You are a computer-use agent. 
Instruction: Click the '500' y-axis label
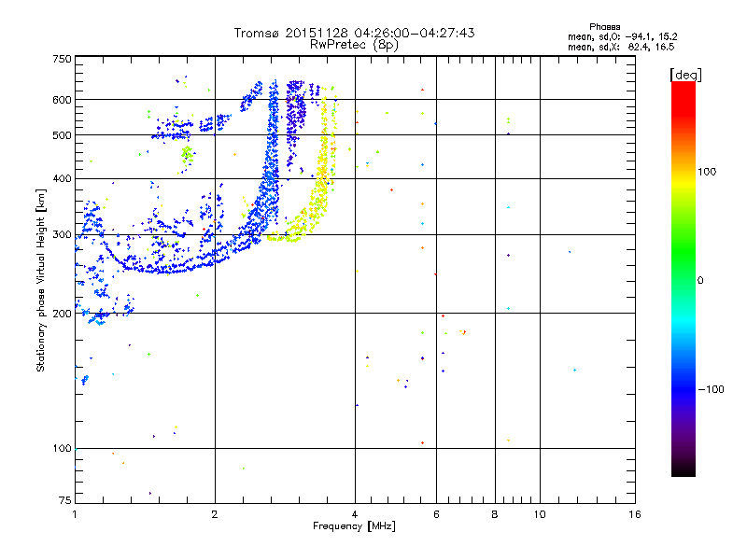click(x=62, y=135)
